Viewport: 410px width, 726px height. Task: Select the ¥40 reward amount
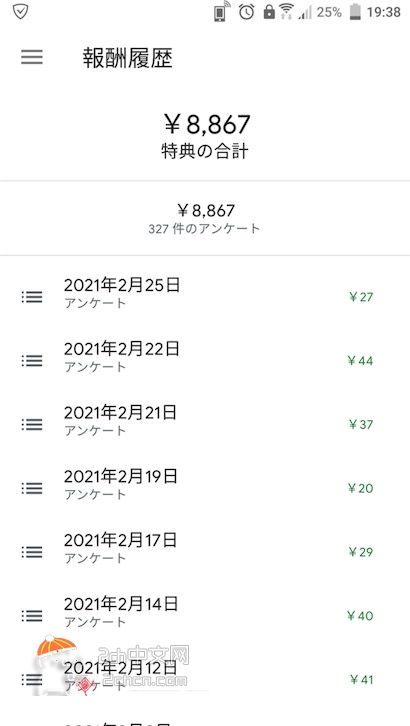click(x=360, y=616)
